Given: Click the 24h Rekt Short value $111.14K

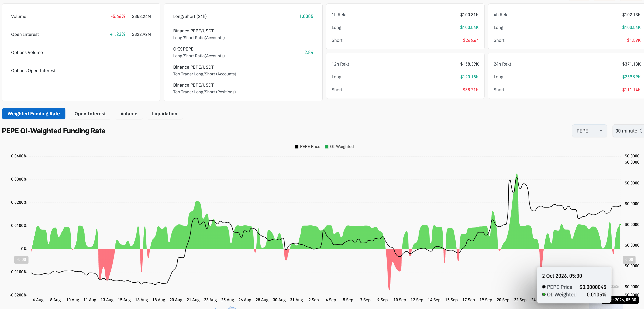Looking at the screenshot, I should coord(631,90).
